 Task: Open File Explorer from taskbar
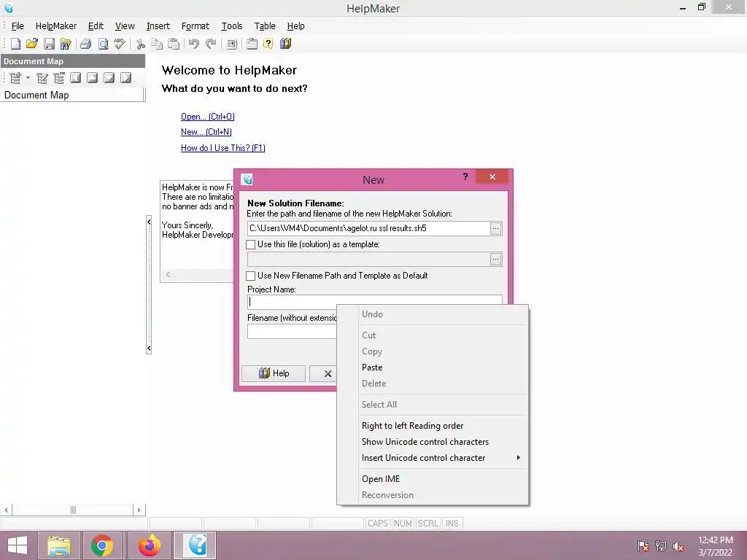(x=58, y=545)
